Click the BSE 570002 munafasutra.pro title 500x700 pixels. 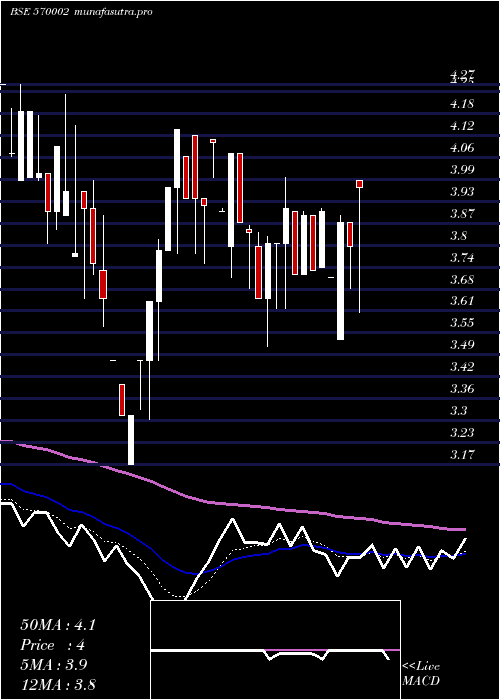81,12
